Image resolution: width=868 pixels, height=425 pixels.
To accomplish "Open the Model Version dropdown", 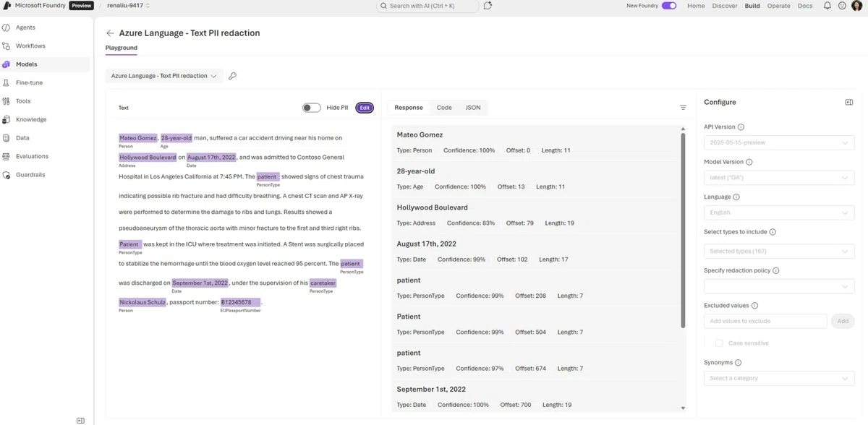I will pyautogui.click(x=779, y=178).
